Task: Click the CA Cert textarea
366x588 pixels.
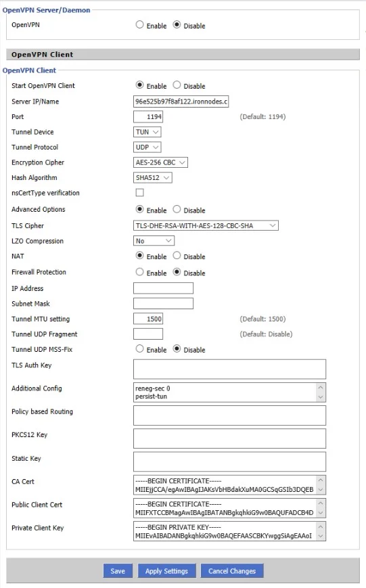Action: click(x=229, y=485)
